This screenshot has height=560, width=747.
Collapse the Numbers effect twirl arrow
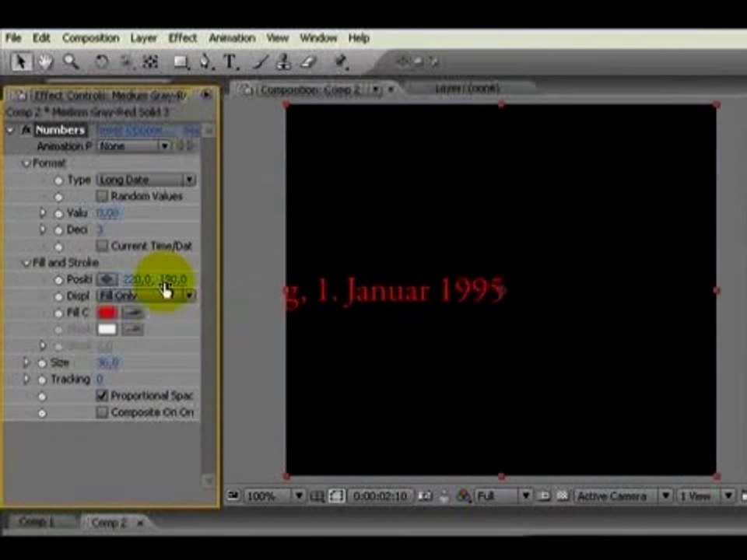click(x=10, y=130)
